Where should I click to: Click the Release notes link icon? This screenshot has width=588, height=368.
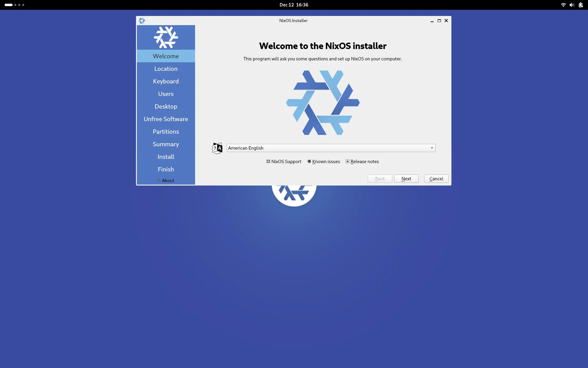pyautogui.click(x=348, y=162)
